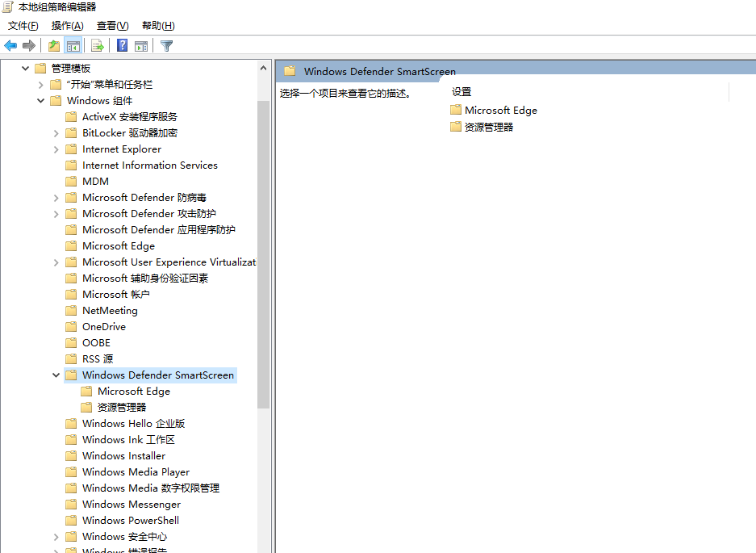Expand Microsoft Defender 防病毒 node
This screenshot has height=553, width=756.
coord(56,198)
